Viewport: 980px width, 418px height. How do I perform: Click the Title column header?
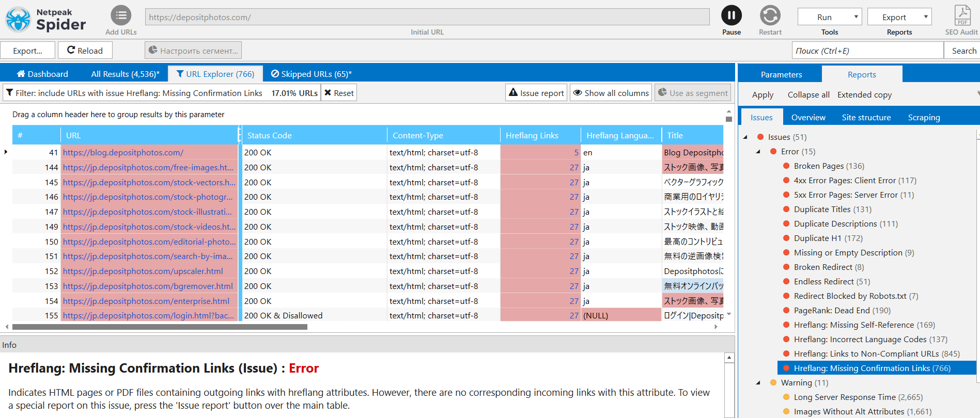tap(692, 135)
